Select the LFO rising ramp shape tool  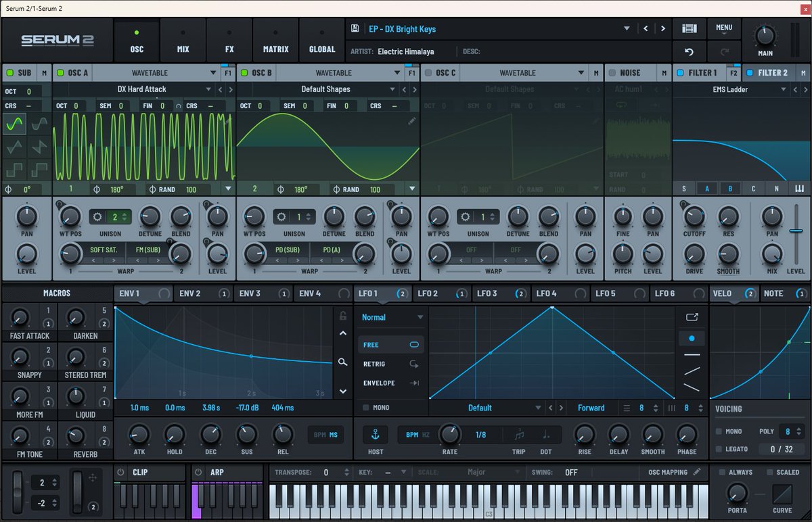(x=692, y=371)
